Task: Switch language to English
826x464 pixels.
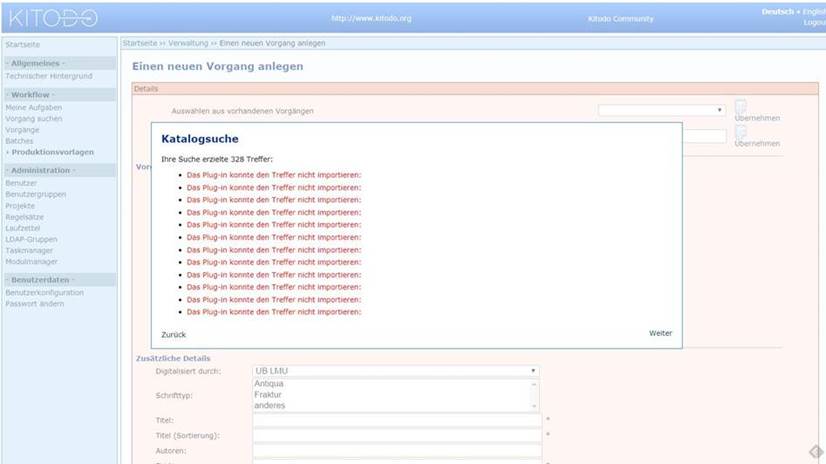Action: 814,12
